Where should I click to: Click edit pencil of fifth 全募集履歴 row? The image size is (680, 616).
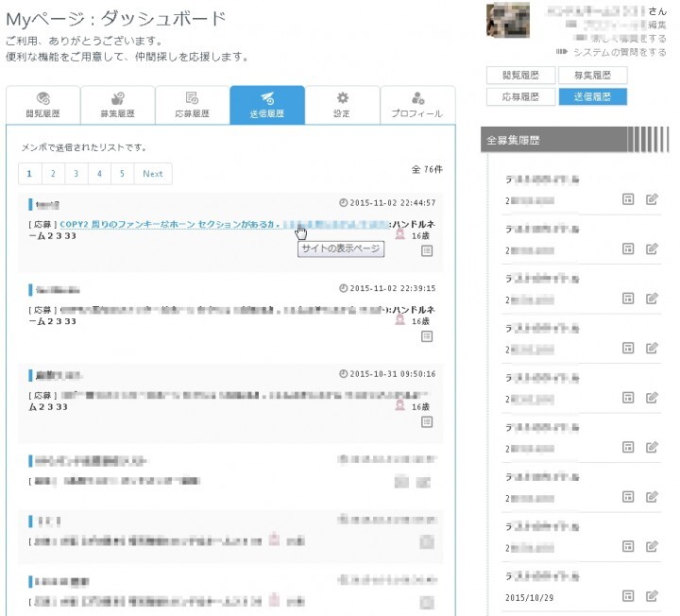652,398
